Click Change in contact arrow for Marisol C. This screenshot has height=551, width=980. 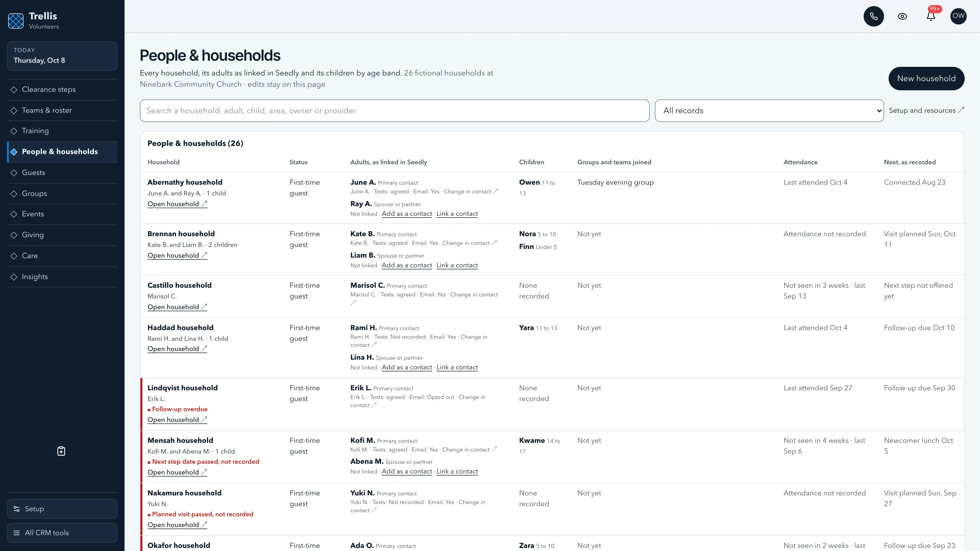pyautogui.click(x=353, y=303)
